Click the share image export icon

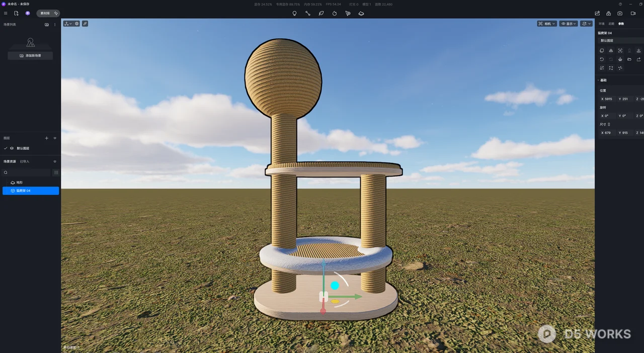(597, 14)
